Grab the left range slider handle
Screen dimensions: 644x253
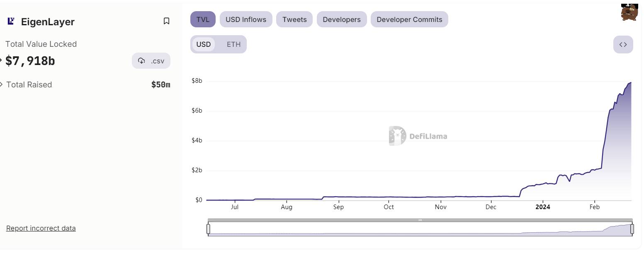pos(208,229)
